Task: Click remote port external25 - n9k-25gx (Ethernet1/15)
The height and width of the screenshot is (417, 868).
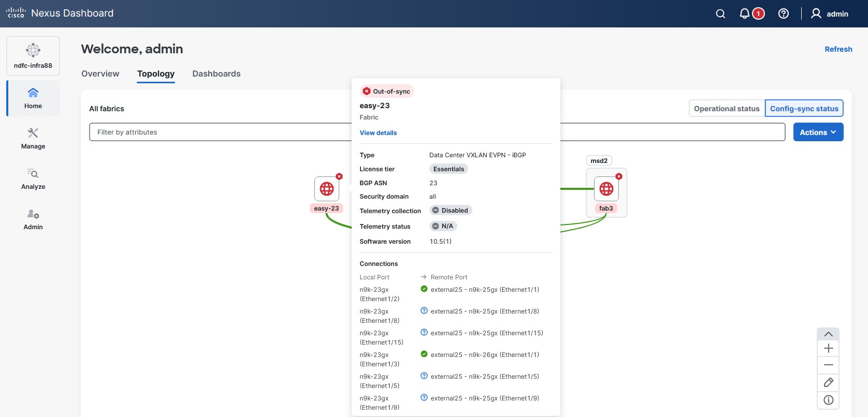Action: point(487,333)
